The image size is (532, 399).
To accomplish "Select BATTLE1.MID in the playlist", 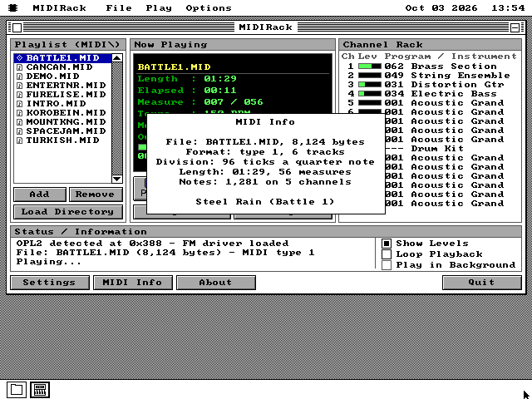I will 63,58.
